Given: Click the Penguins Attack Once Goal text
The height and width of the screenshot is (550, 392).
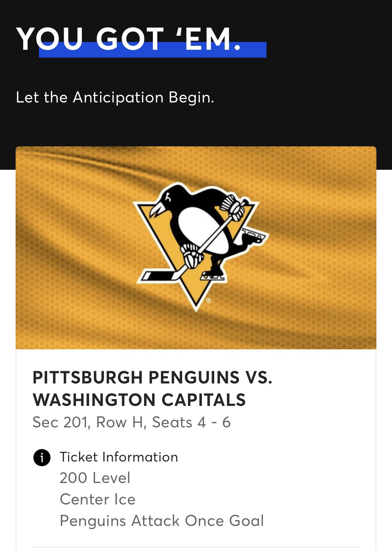Looking at the screenshot, I should pos(162,521).
